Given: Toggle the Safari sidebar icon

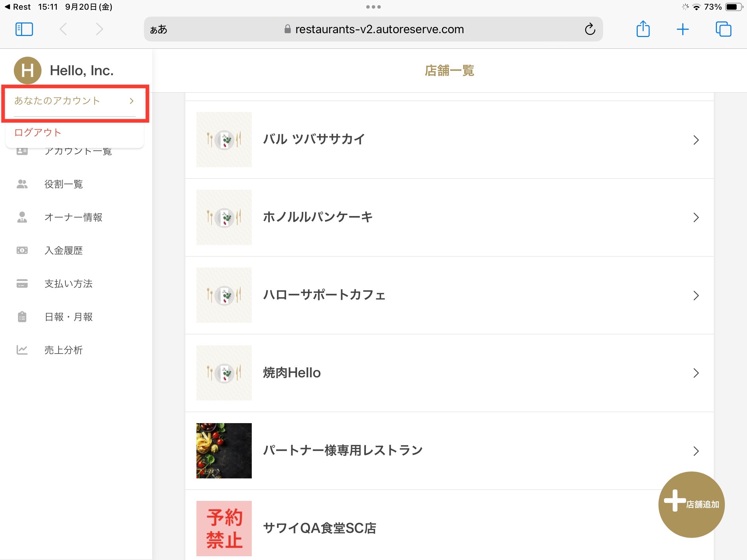Looking at the screenshot, I should coord(24,29).
